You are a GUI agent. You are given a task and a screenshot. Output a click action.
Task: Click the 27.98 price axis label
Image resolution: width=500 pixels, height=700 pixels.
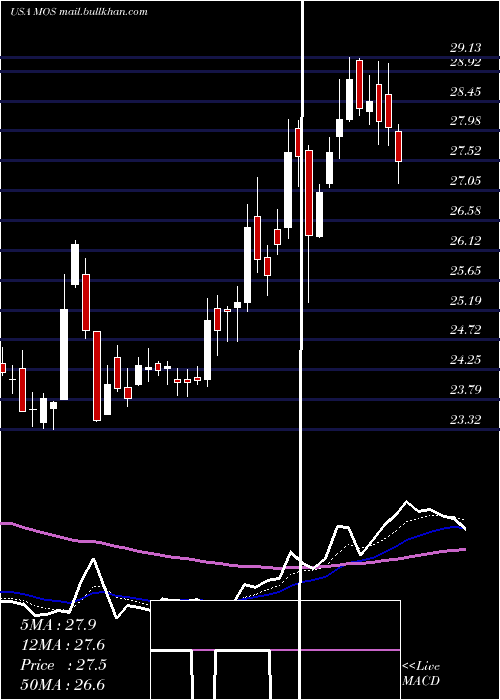point(466,121)
